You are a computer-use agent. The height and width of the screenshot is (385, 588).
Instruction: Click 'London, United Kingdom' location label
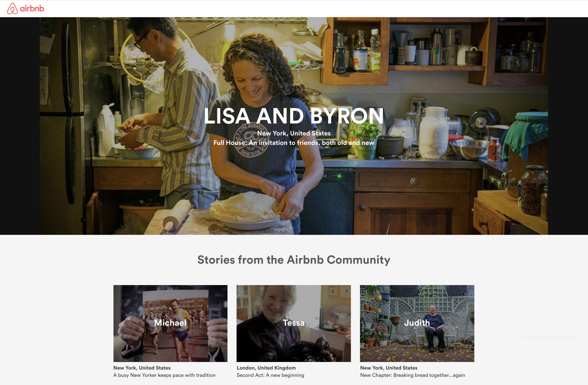click(x=266, y=368)
